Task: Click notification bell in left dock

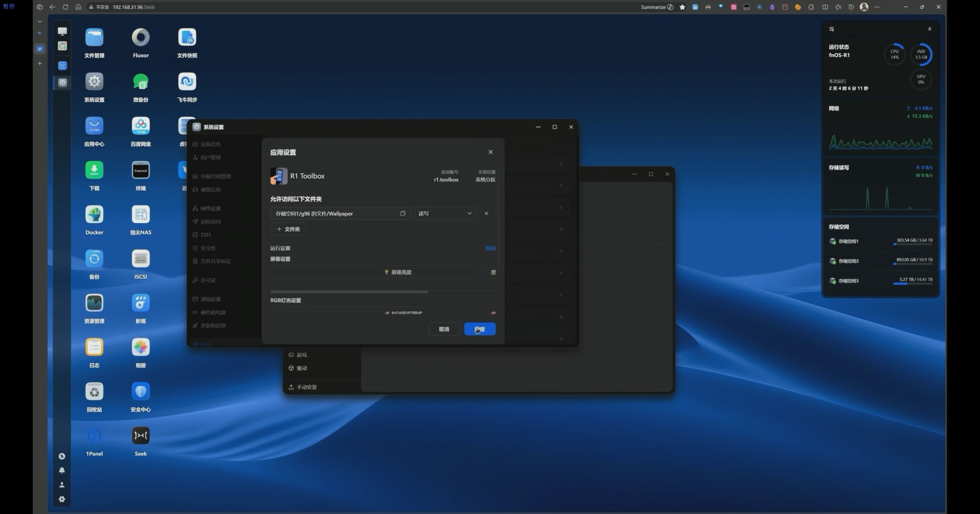Action: (62, 470)
